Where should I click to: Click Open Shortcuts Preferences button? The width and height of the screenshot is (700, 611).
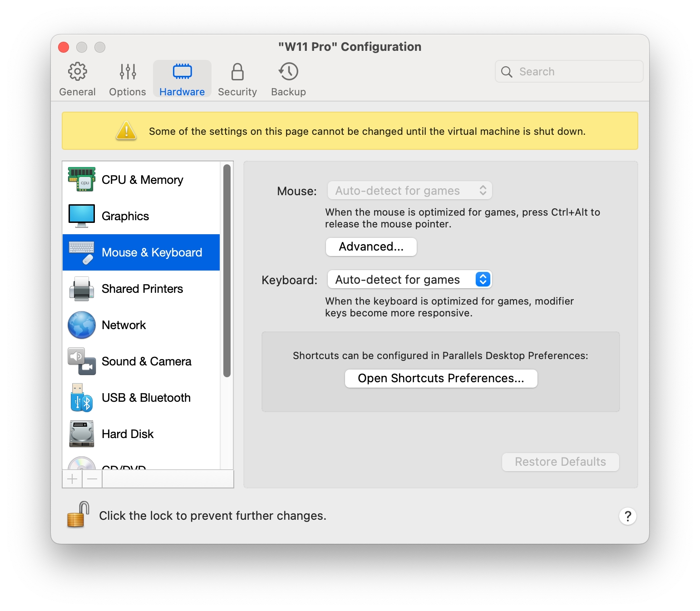(x=441, y=379)
